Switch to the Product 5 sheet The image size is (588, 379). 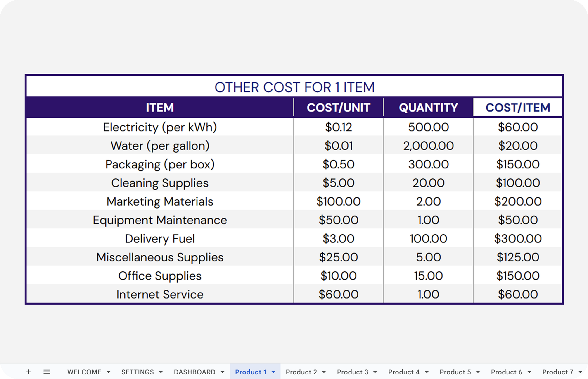point(455,372)
